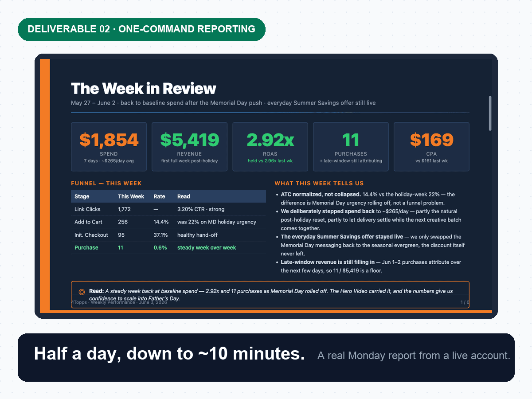Click 'A real Monday report from a live account.'
The width and height of the screenshot is (532, 399).
[414, 356]
